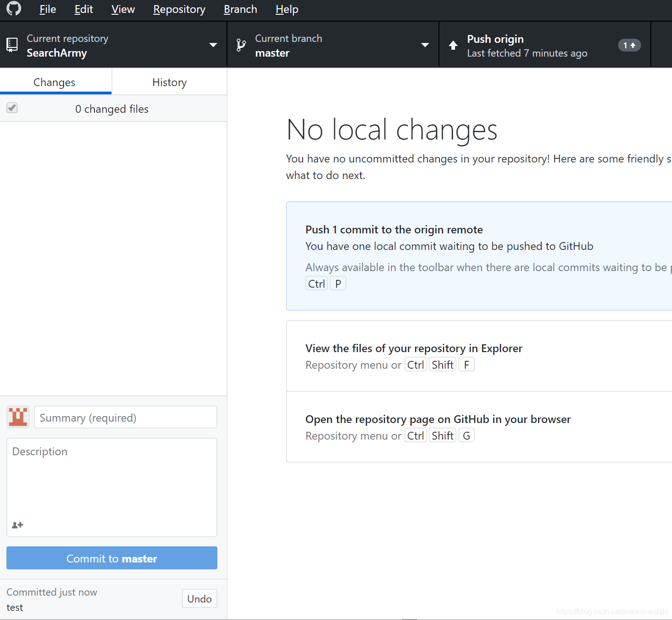Click the repository book icon
The image size is (672, 620).
[12, 45]
